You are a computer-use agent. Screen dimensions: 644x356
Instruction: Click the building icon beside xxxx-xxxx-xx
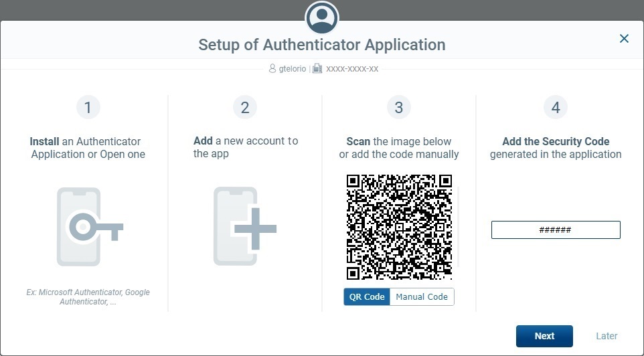coord(317,69)
